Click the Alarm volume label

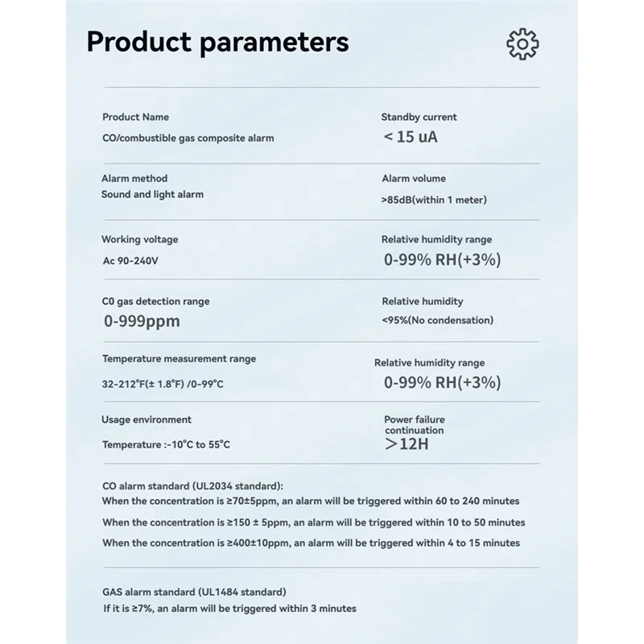coord(413,179)
